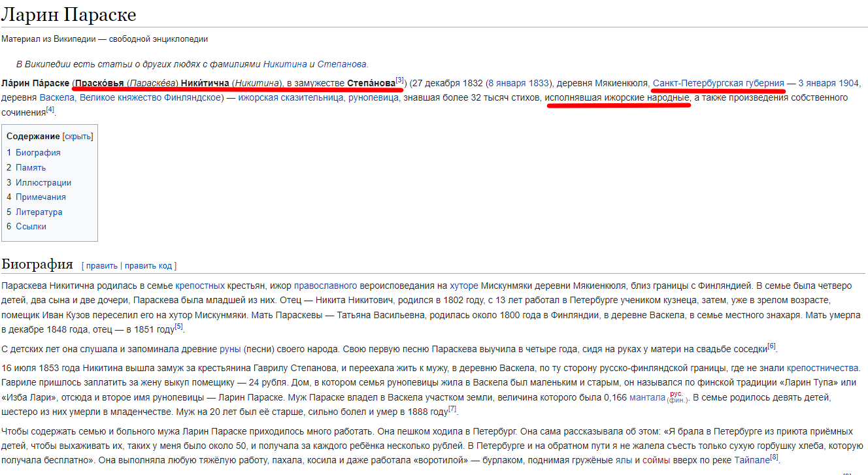Open «Биография» in table of contents
Viewport: 868px width, 475px height.
(38, 152)
